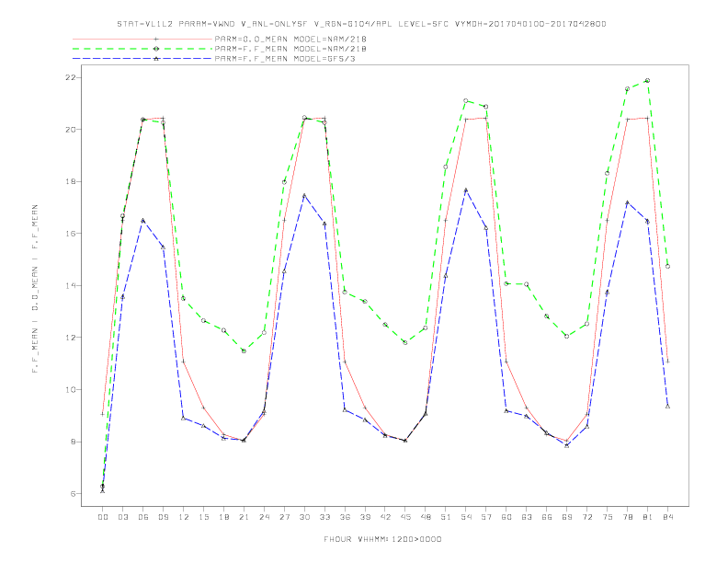Click x-axis hour label 06

(143, 517)
